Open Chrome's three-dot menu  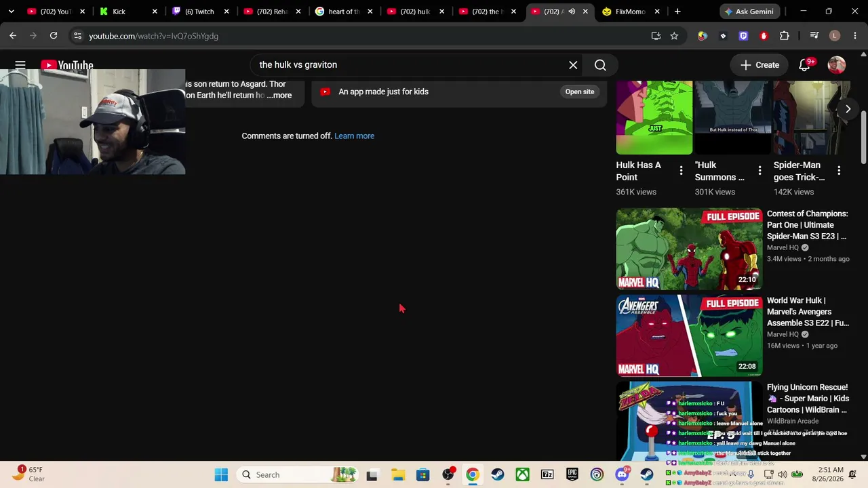tap(854, 36)
